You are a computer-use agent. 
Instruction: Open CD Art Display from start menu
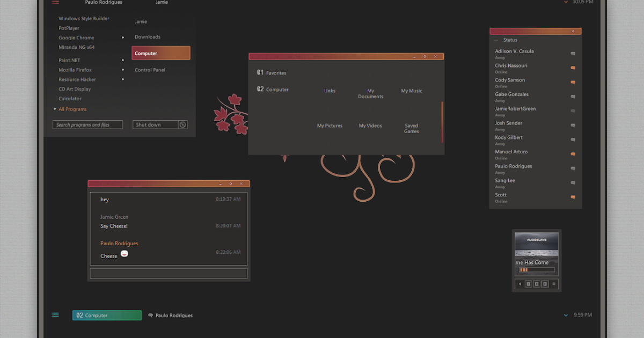coord(75,89)
